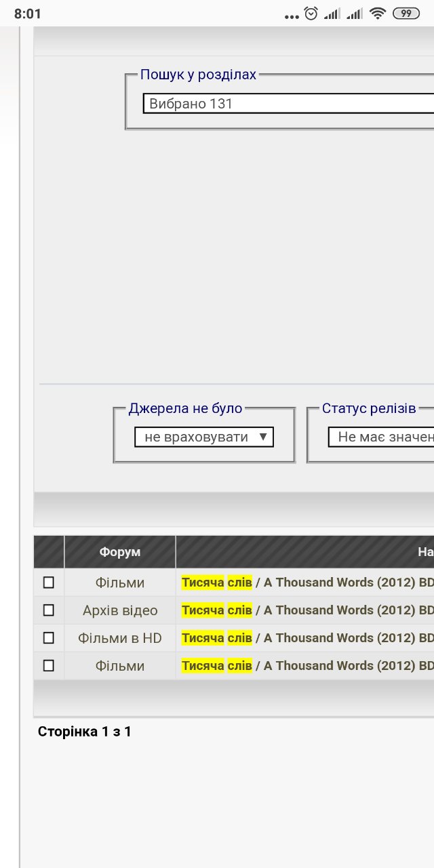Tap the alarm clock status bar icon
The image size is (434, 868).
coord(311,14)
